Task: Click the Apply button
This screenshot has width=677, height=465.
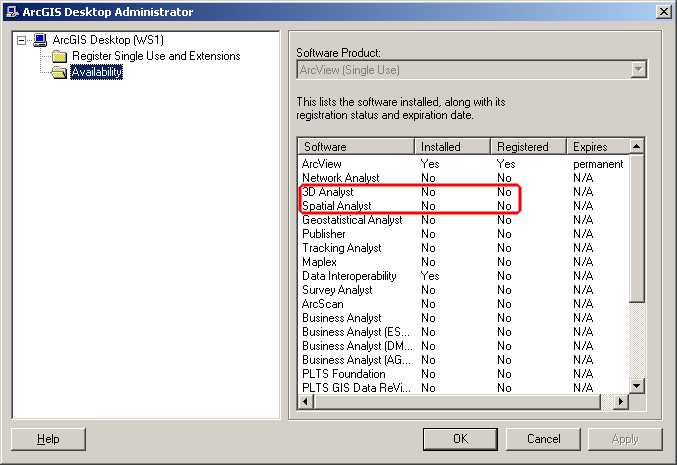Action: [625, 439]
